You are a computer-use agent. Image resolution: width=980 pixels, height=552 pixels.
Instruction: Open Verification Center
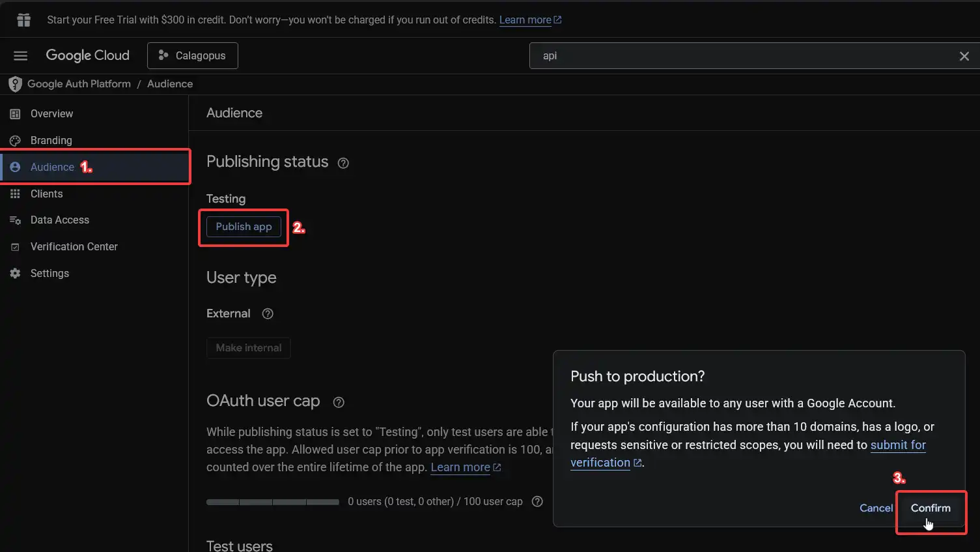tap(74, 247)
